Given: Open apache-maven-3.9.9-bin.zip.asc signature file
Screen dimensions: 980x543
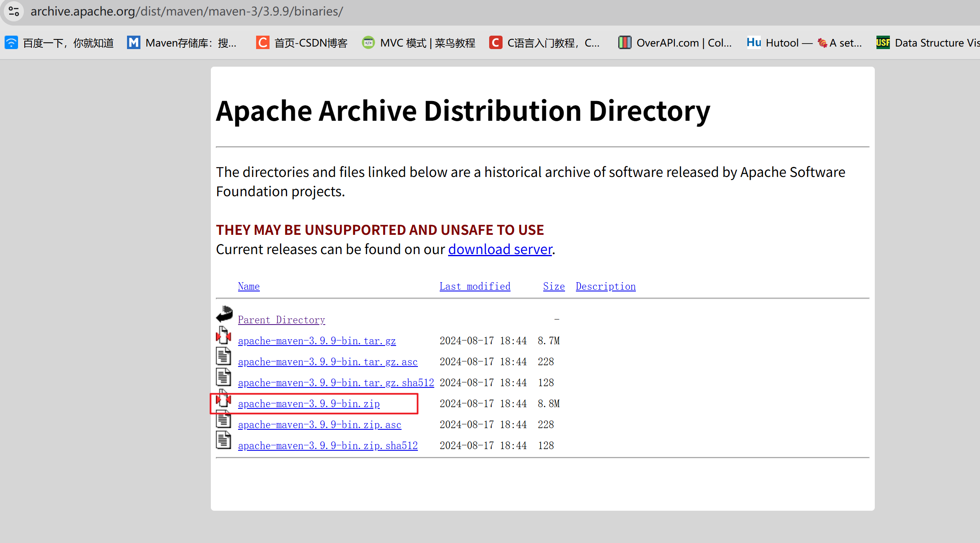Looking at the screenshot, I should click(319, 425).
